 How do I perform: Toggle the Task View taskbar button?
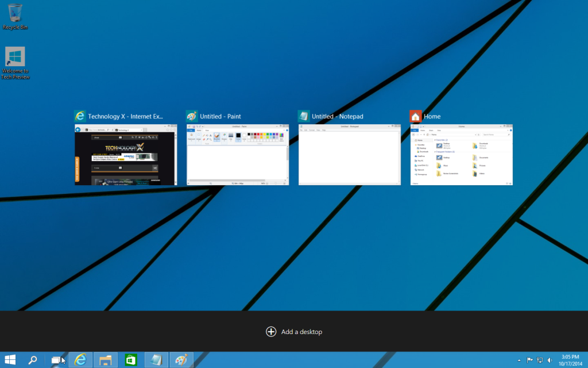pyautogui.click(x=56, y=360)
